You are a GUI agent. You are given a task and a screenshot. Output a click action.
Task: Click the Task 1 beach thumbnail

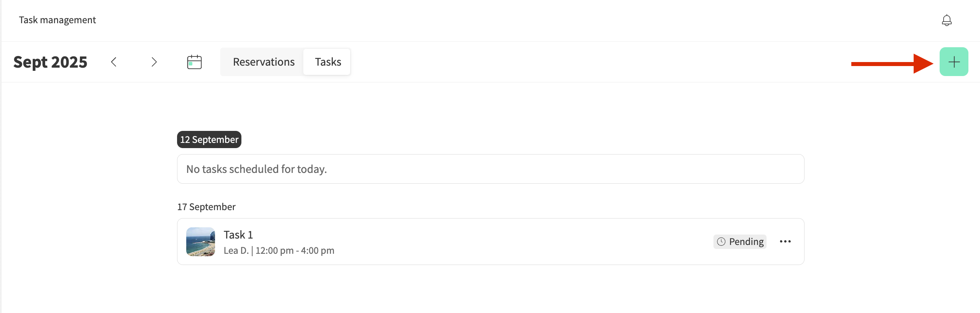tap(201, 242)
